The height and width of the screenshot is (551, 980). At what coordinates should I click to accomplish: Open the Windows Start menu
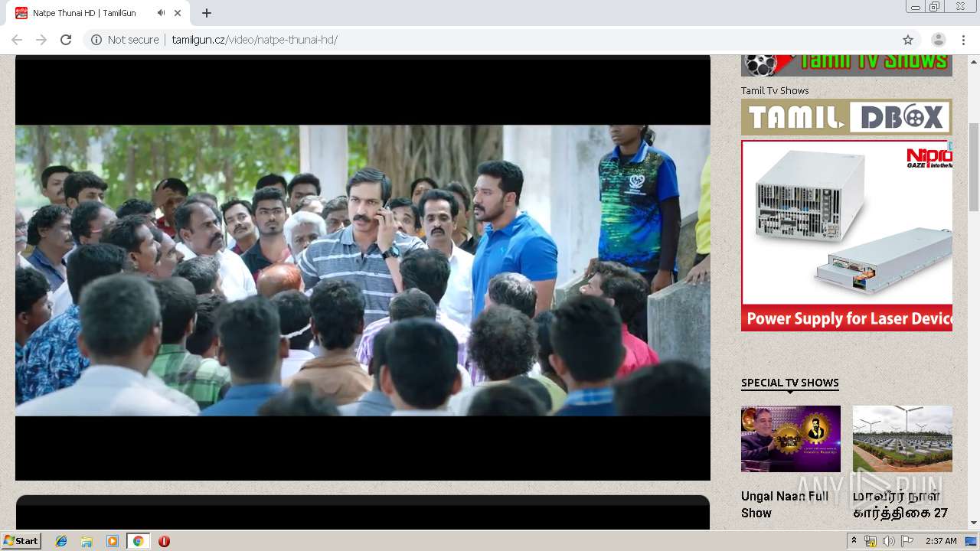tap(21, 541)
